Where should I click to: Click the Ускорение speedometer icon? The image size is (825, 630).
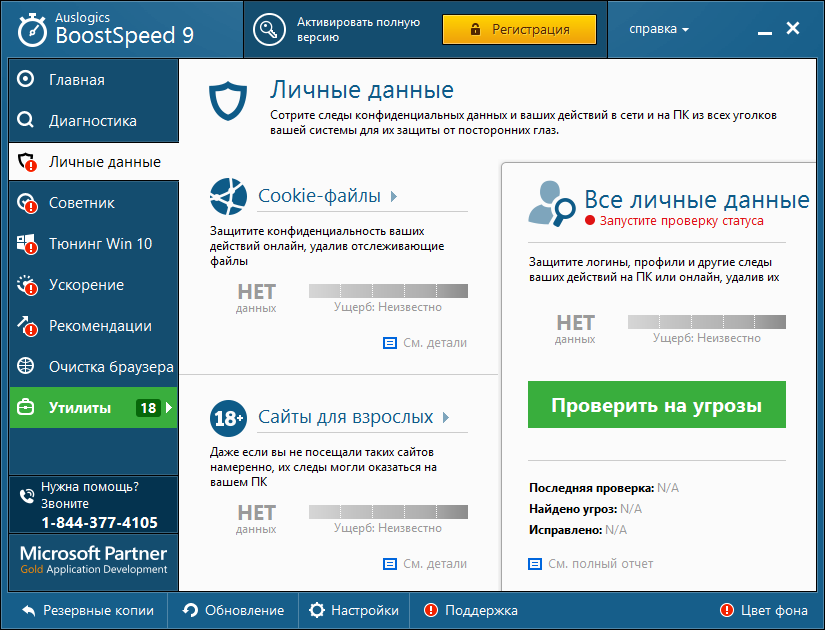pyautogui.click(x=26, y=285)
